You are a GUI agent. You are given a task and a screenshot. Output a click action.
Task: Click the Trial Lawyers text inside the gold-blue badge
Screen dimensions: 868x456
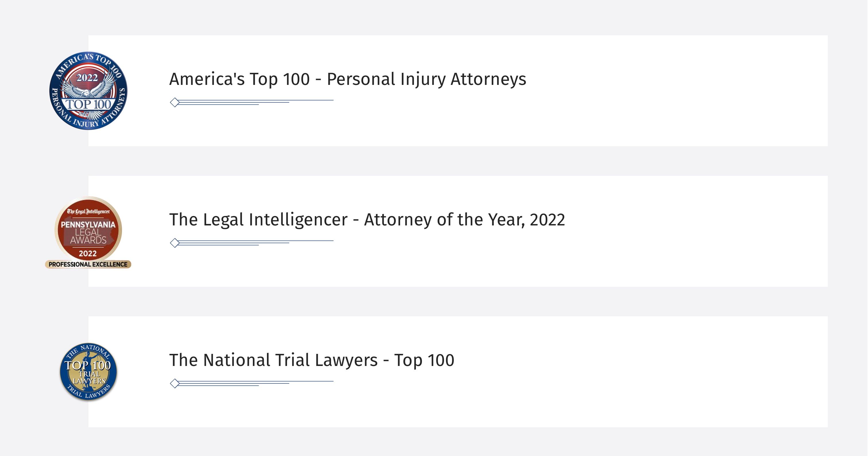click(x=89, y=377)
